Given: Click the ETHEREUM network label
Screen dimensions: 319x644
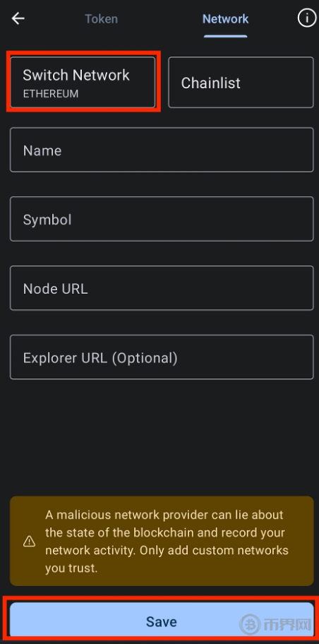Looking at the screenshot, I should click(51, 94).
